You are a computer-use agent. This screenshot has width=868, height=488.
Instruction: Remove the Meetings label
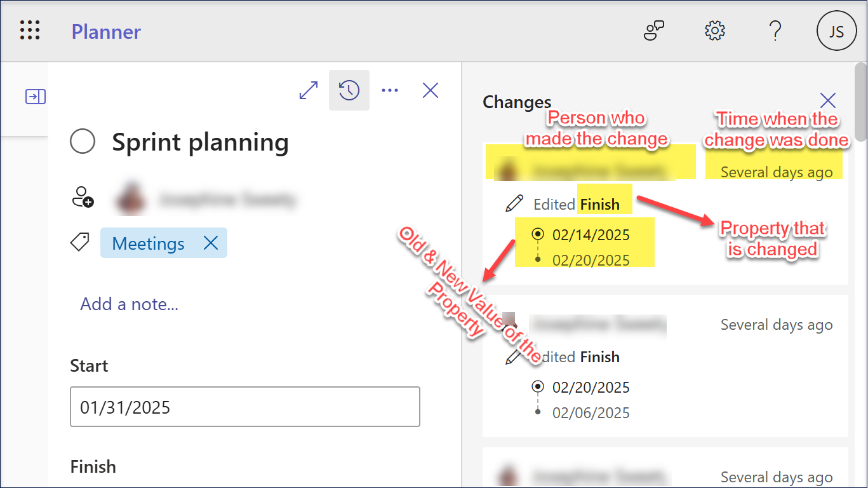pyautogui.click(x=210, y=243)
